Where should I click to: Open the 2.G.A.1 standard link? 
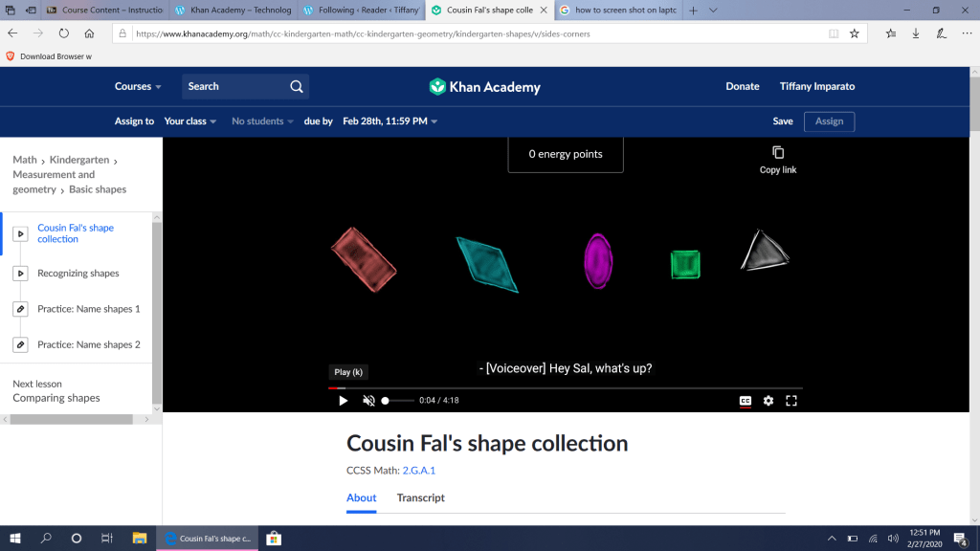click(418, 471)
